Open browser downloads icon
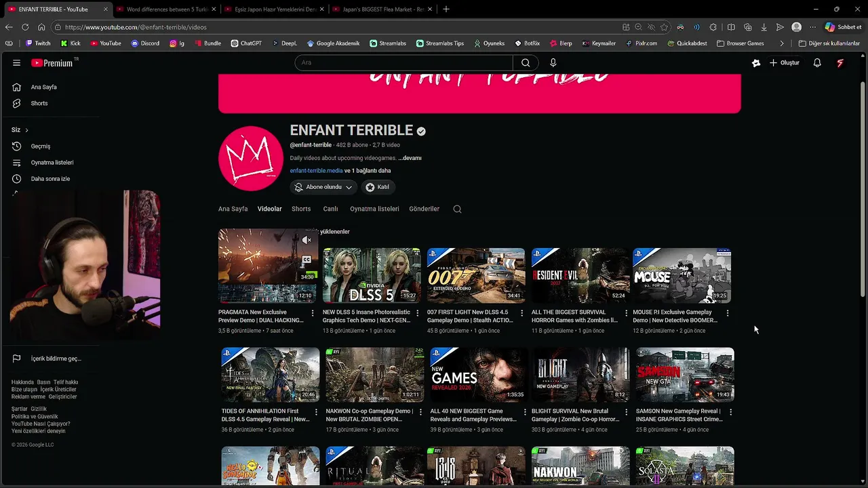Screen dimensions: 868x488 pos(764,27)
